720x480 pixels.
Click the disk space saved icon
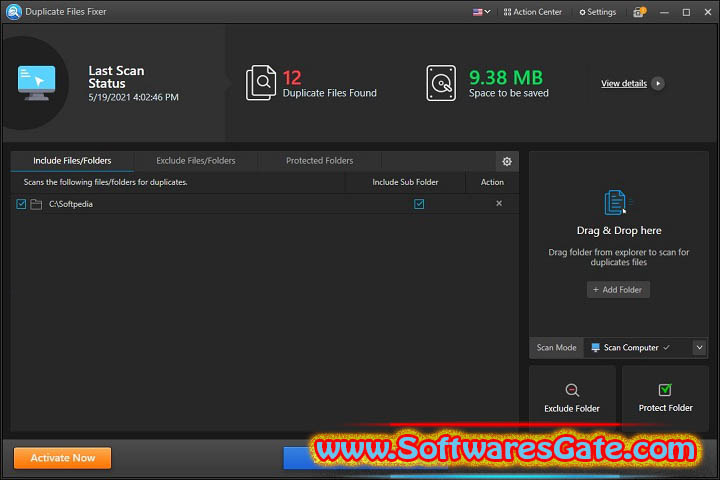click(x=441, y=83)
